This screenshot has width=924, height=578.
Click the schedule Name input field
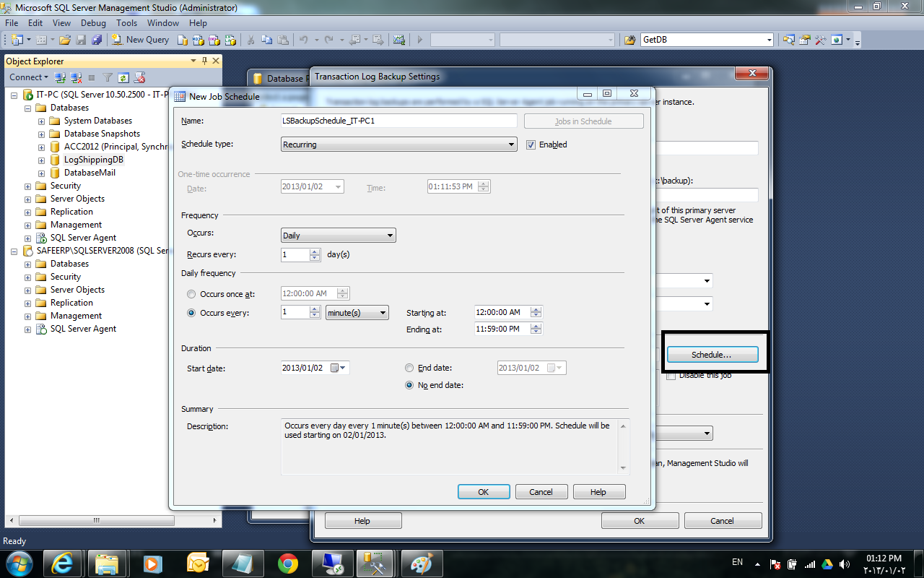[398, 121]
